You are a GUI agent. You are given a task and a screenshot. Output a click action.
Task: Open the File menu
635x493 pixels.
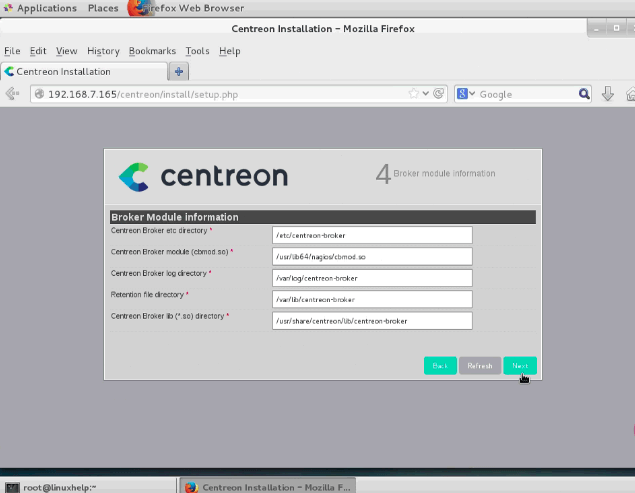click(x=12, y=51)
